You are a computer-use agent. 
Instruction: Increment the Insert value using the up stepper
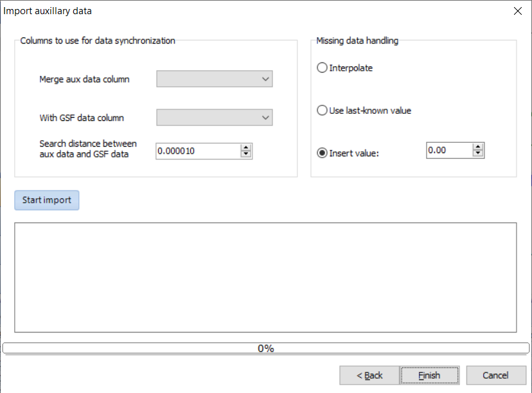coord(478,147)
